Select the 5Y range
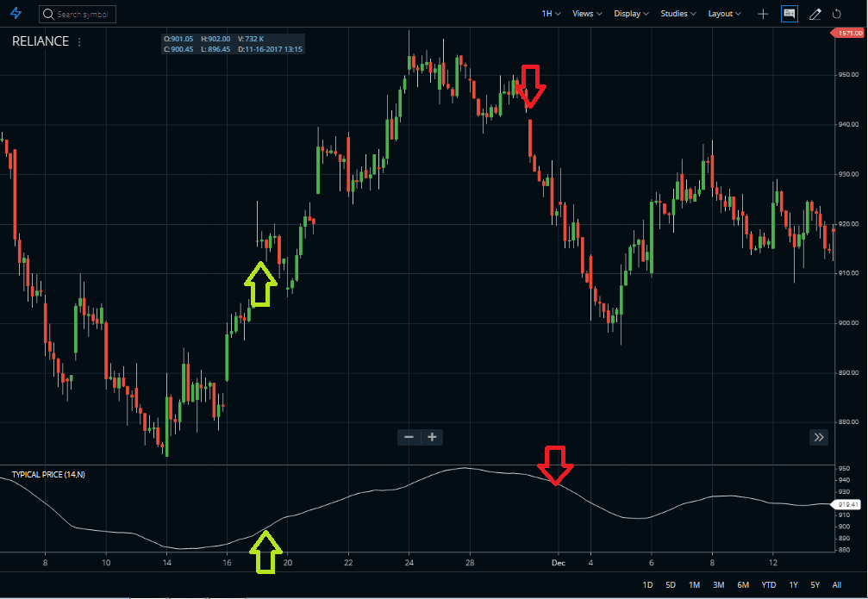 (x=815, y=584)
